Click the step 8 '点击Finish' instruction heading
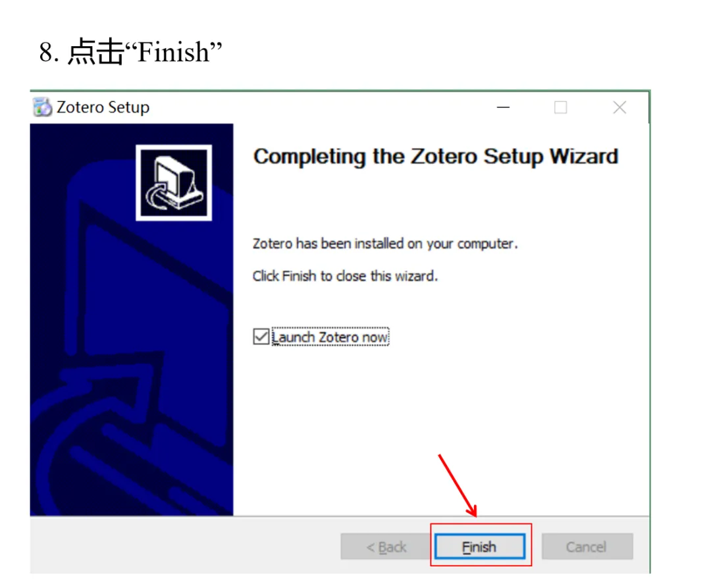This screenshot has height=588, width=711. pyautogui.click(x=130, y=51)
